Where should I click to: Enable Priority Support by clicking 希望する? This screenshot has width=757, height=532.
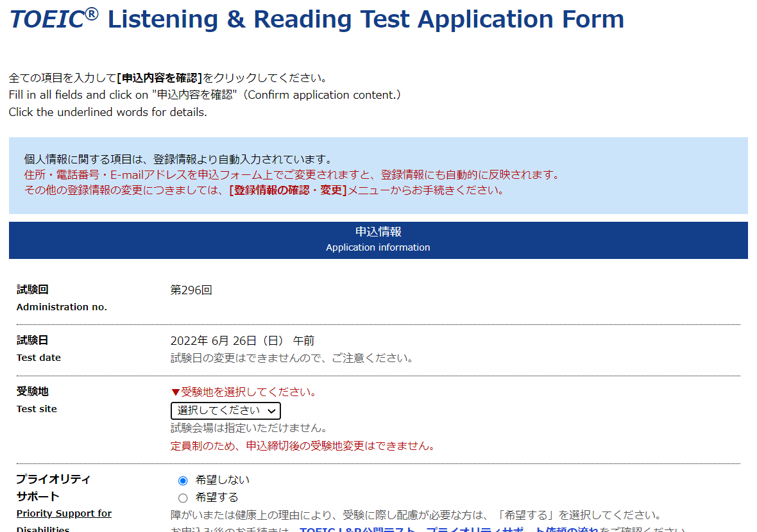coord(183,497)
